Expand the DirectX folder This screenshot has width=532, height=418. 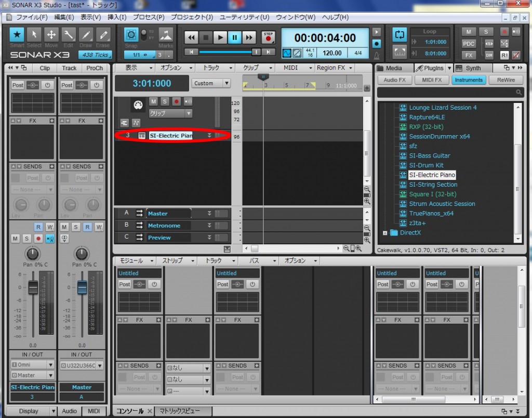385,233
